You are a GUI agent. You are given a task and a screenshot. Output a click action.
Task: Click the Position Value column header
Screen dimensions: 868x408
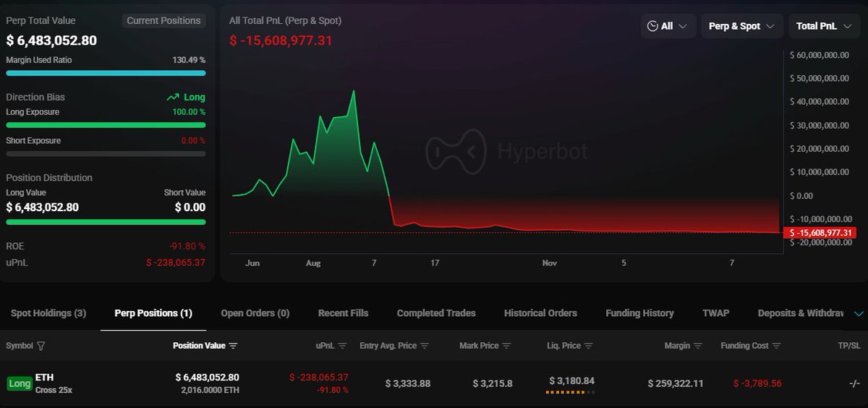click(x=199, y=346)
